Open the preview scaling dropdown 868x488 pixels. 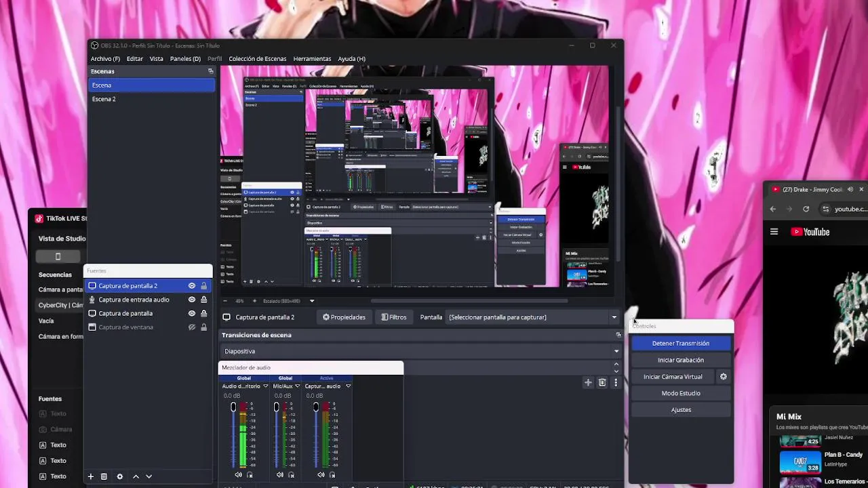click(x=312, y=301)
